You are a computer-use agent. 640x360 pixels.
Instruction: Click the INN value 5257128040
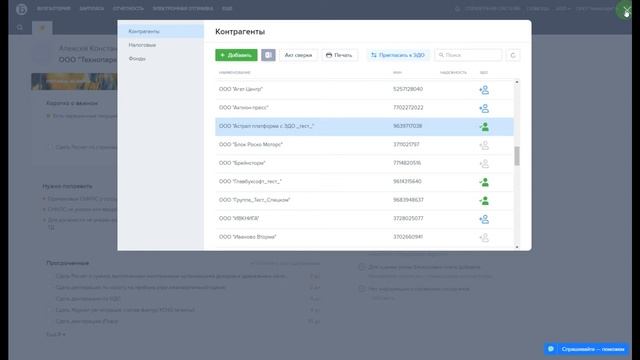pyautogui.click(x=408, y=89)
